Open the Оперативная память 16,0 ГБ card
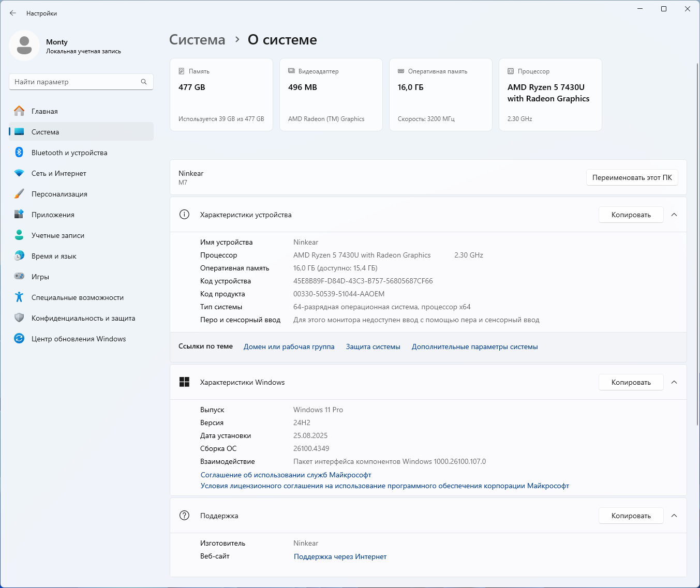Image resolution: width=700 pixels, height=588 pixels. coord(441,95)
